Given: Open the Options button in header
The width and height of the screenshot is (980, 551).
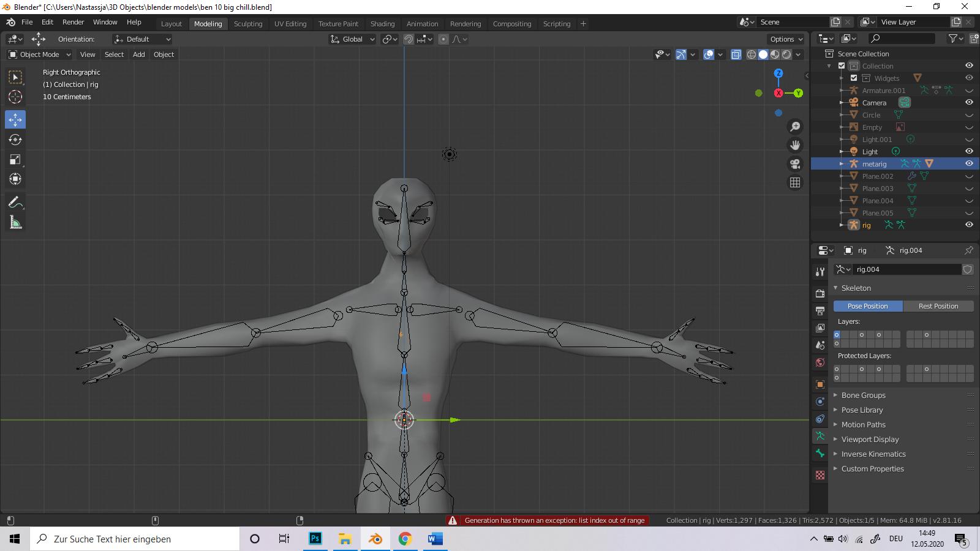Looking at the screenshot, I should pyautogui.click(x=786, y=39).
